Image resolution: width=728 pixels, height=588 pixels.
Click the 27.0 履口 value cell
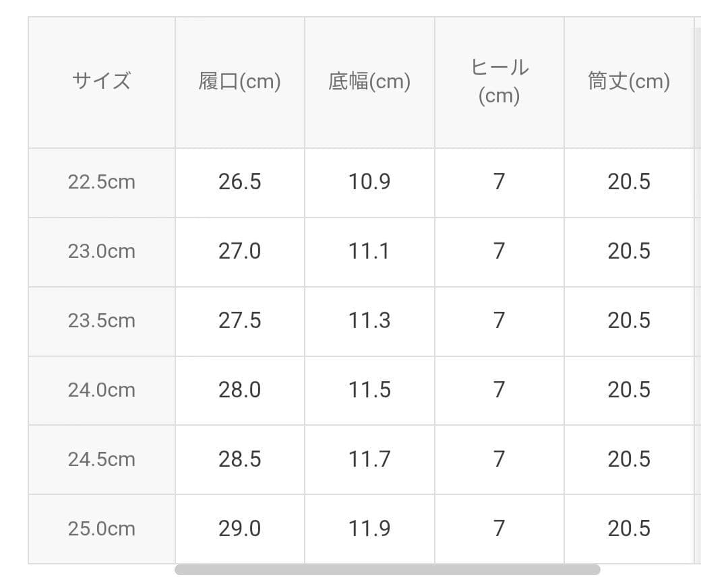[x=240, y=252]
